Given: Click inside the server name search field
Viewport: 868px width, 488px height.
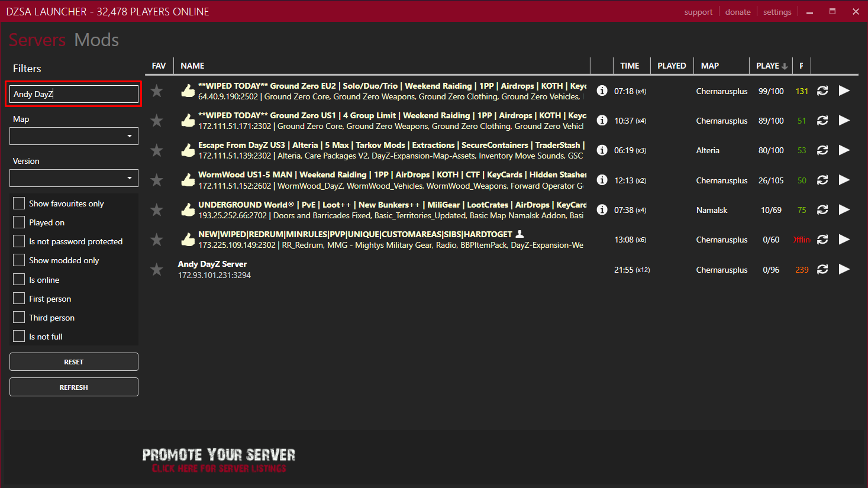Looking at the screenshot, I should click(x=73, y=93).
